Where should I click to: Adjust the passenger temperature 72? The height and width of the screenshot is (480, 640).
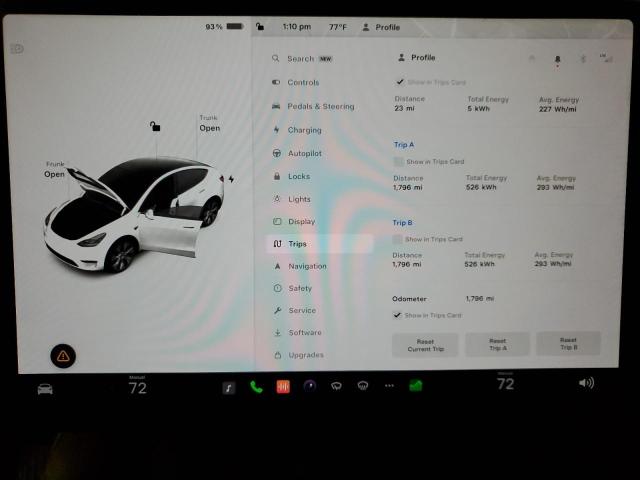pyautogui.click(x=505, y=384)
